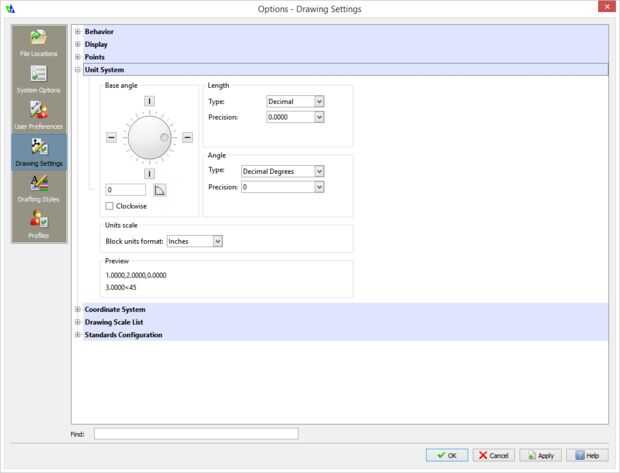Select the Coordinate System header label
This screenshot has width=620, height=473.
click(115, 309)
